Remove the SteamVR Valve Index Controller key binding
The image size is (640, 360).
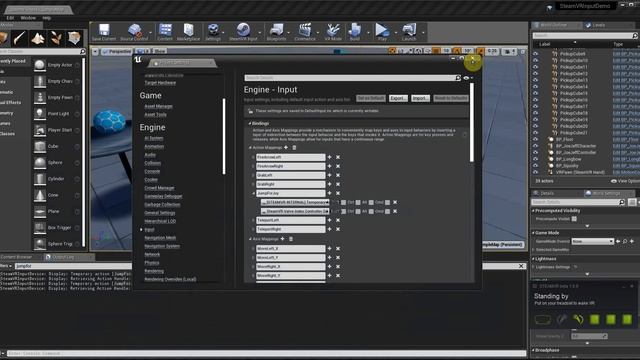[395, 211]
